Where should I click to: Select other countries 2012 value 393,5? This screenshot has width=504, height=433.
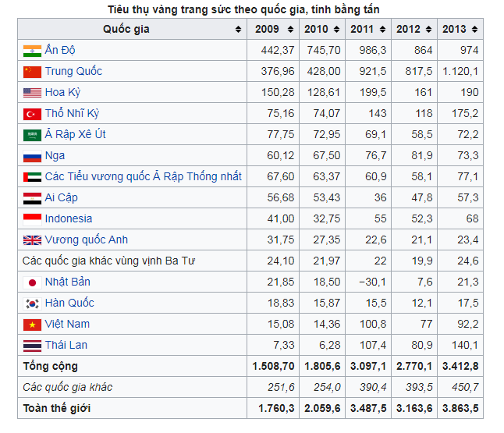coord(419,387)
